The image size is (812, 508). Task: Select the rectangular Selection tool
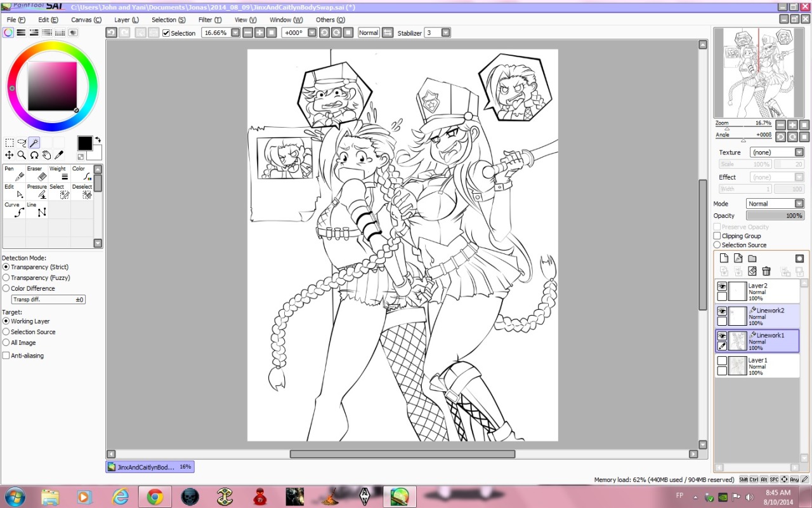pos(10,143)
